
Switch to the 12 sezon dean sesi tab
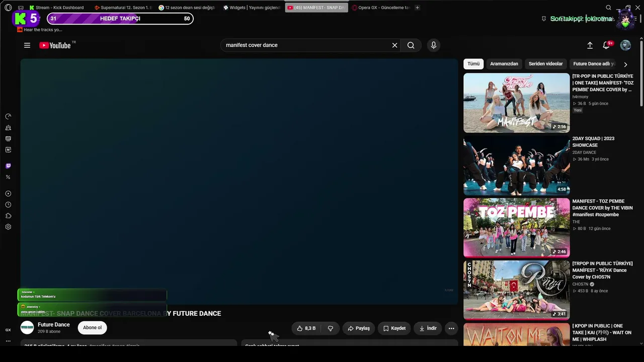[187, 8]
